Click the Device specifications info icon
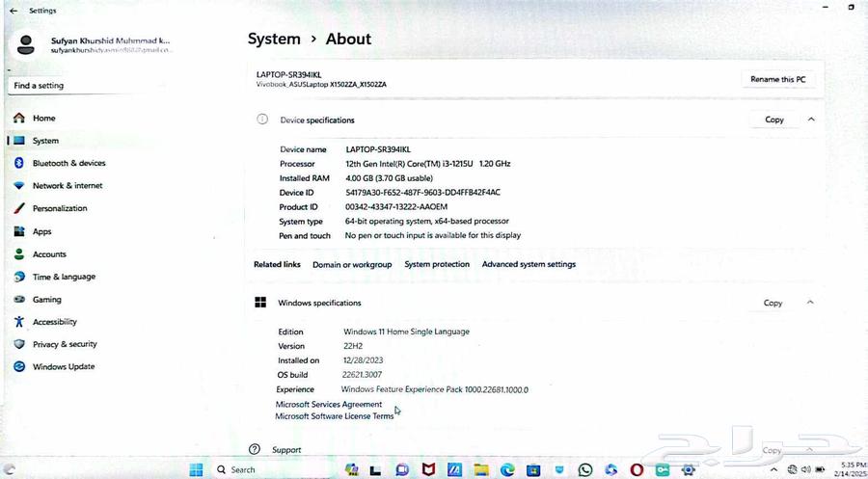This screenshot has height=479, width=868. (262, 120)
